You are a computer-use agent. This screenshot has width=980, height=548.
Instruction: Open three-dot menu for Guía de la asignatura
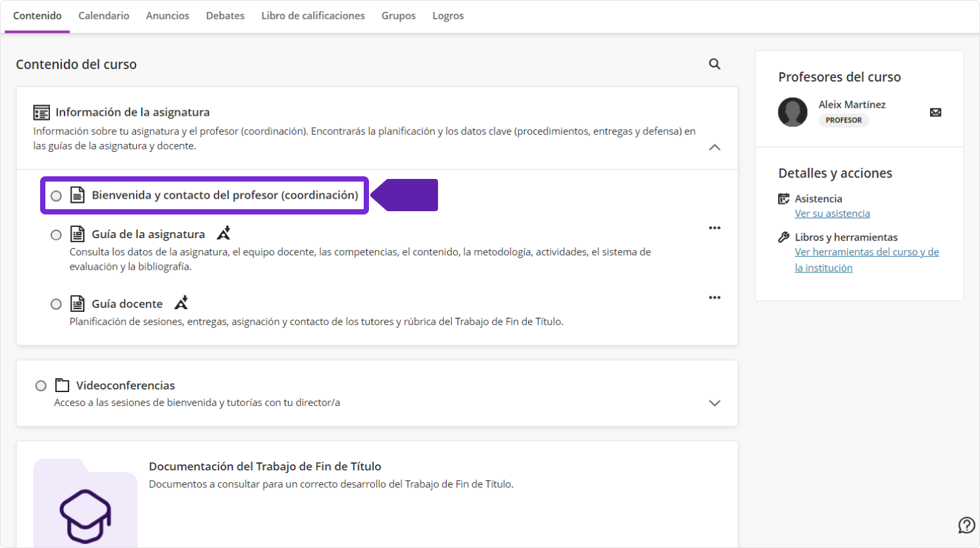(714, 228)
